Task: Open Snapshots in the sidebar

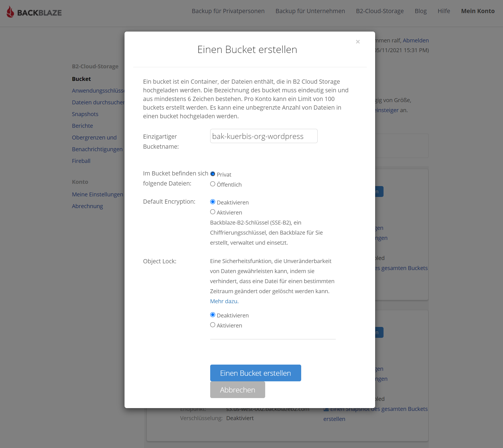Action: (85, 114)
